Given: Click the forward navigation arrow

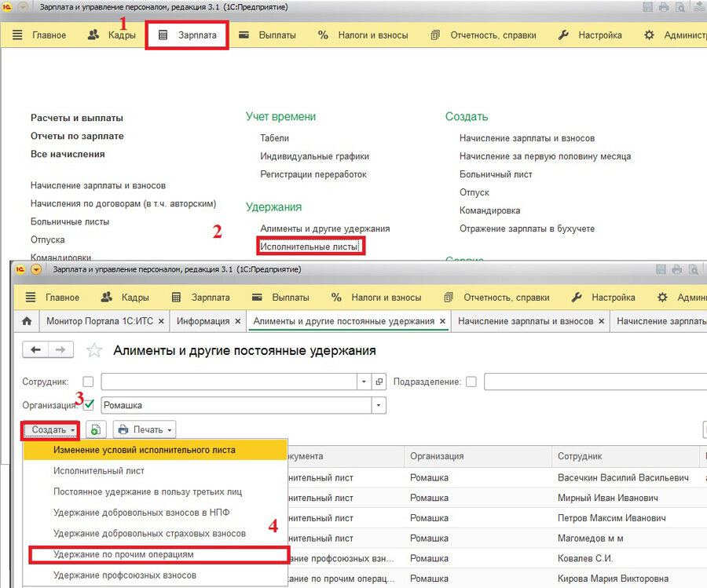Looking at the screenshot, I should (x=60, y=349).
